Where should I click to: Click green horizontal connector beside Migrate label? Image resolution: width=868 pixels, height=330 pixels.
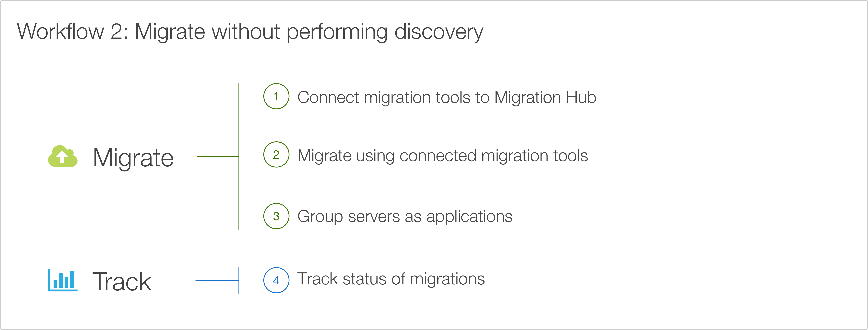point(218,157)
